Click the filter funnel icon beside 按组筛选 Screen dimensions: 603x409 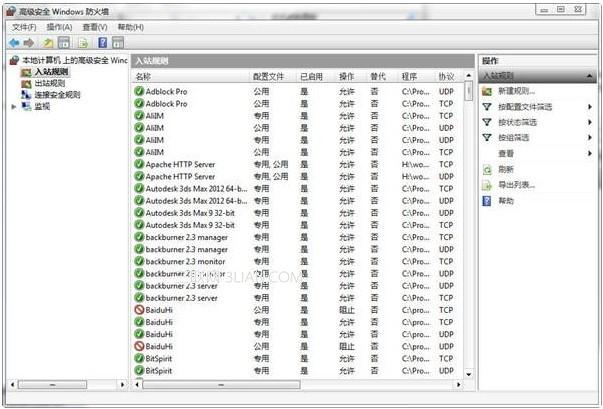click(487, 138)
